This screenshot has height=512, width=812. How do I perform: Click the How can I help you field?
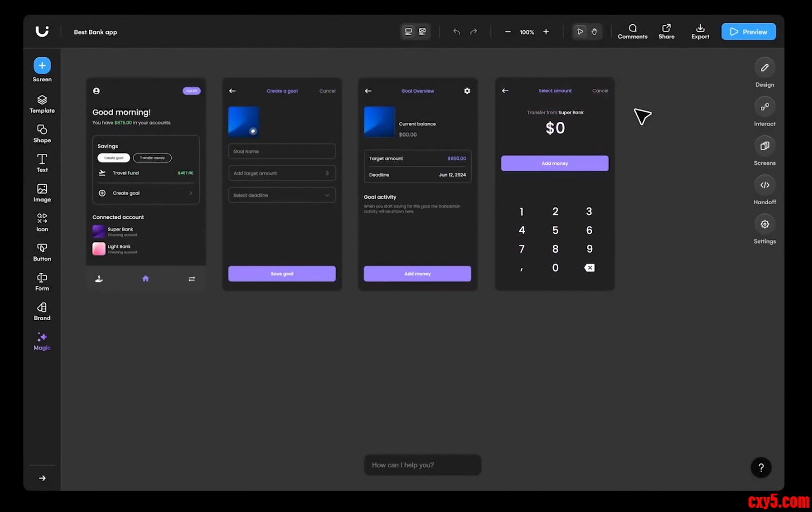422,465
